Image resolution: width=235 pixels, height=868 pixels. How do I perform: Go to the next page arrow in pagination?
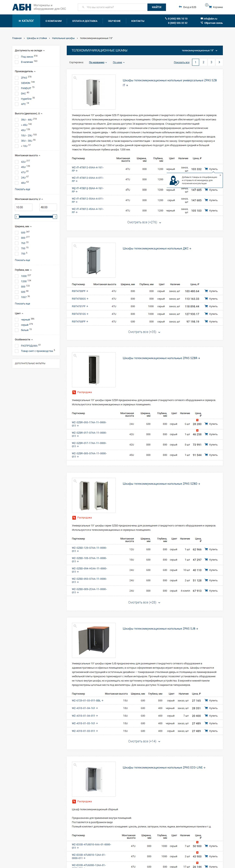tap(219, 62)
